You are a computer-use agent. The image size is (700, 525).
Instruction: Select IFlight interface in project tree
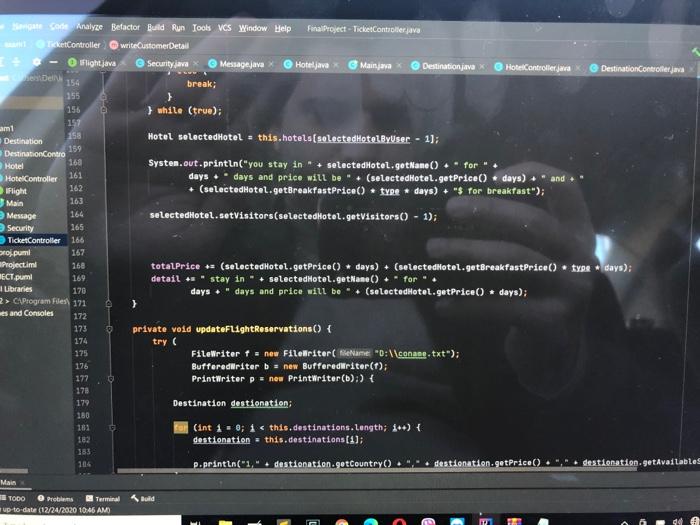[x=14, y=191]
